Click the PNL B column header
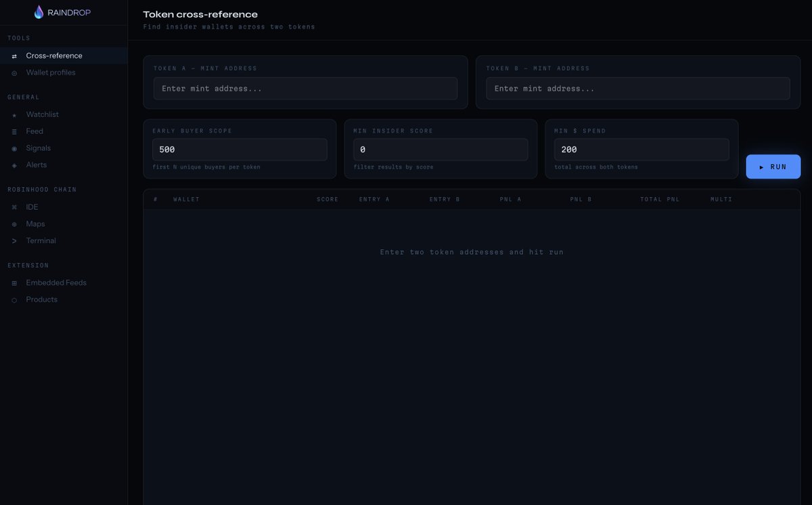Image resolution: width=812 pixels, height=505 pixels. tap(581, 199)
